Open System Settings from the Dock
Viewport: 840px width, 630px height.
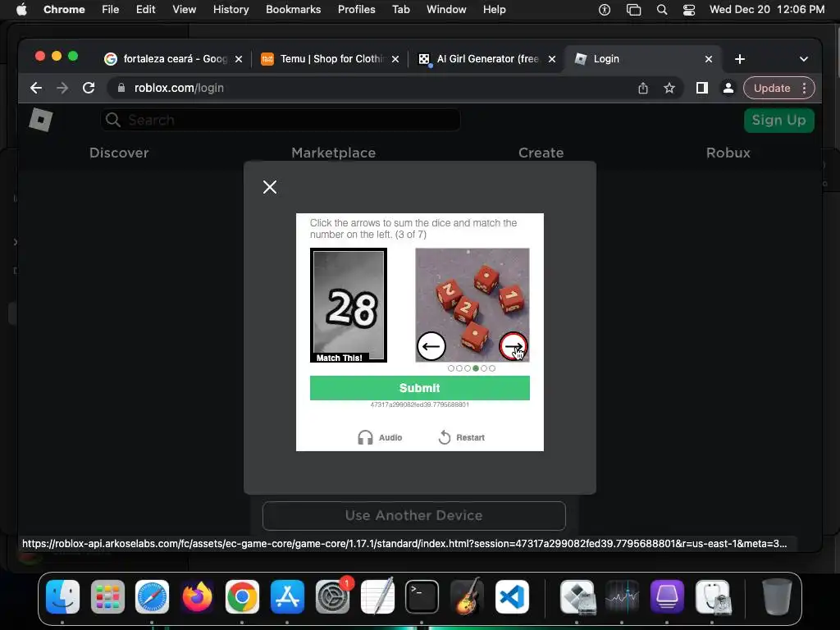(x=333, y=597)
